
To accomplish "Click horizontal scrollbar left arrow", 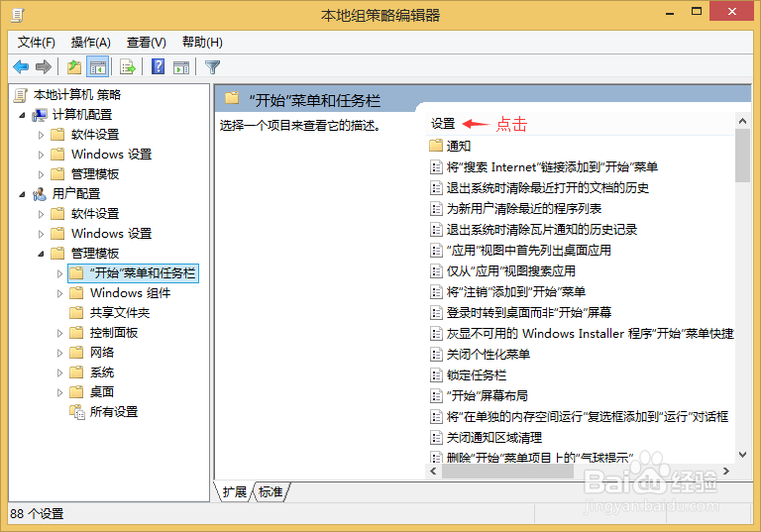I will point(433,471).
